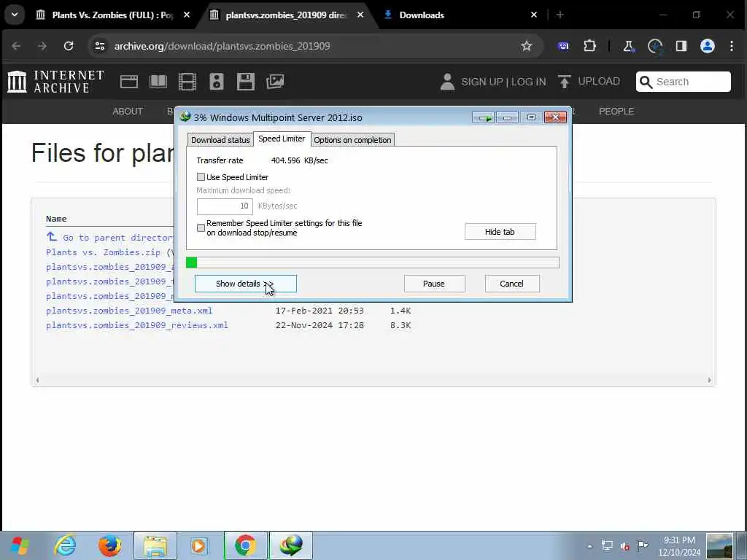
Task: Click the 8.3K size of the reviews.xml row
Action: [x=400, y=326]
